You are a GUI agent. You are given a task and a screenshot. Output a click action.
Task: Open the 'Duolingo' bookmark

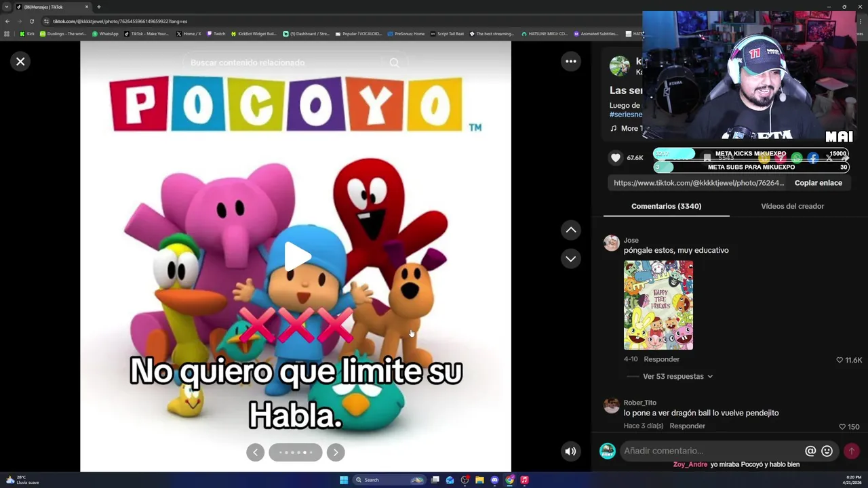[x=63, y=33]
